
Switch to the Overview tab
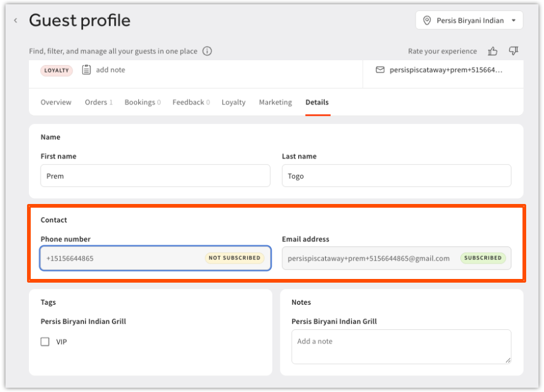click(x=56, y=103)
